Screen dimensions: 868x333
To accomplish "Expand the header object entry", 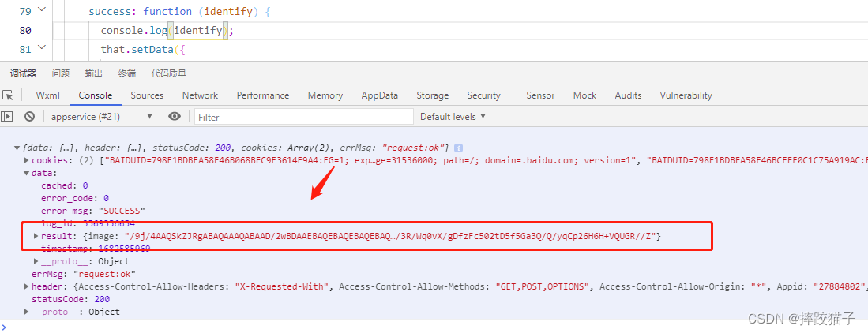I will [27, 286].
